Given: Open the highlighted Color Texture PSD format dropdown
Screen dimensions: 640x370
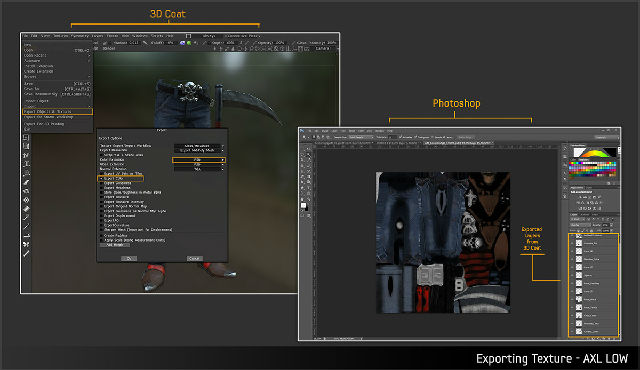Looking at the screenshot, I should point(199,160).
